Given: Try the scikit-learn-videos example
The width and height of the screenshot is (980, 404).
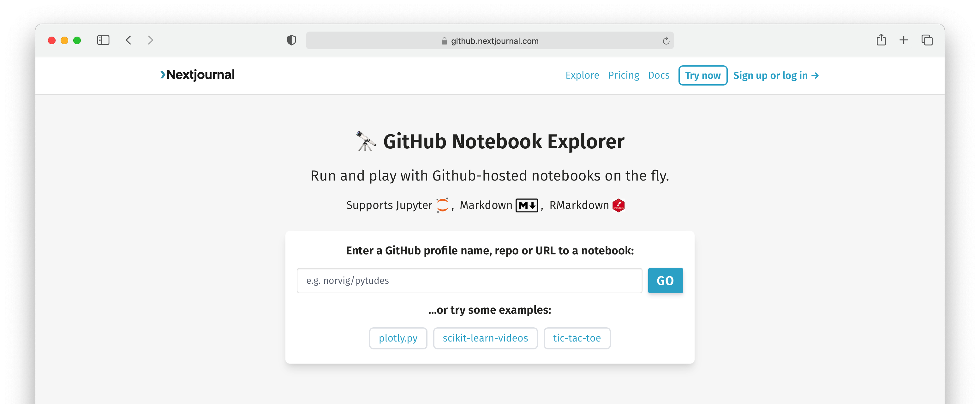Looking at the screenshot, I should click(x=485, y=338).
